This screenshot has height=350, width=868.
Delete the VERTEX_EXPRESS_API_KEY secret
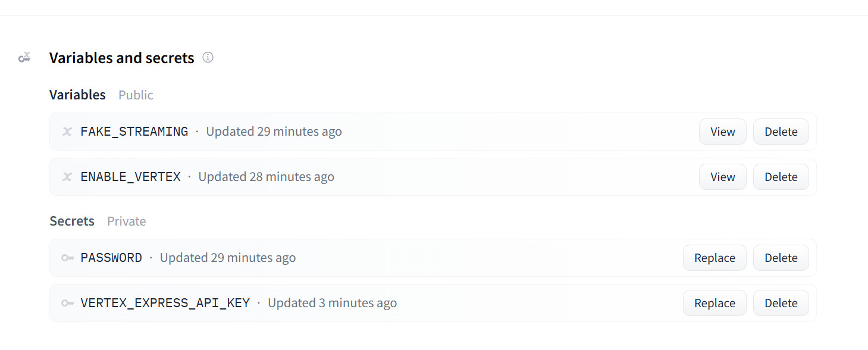tap(781, 303)
